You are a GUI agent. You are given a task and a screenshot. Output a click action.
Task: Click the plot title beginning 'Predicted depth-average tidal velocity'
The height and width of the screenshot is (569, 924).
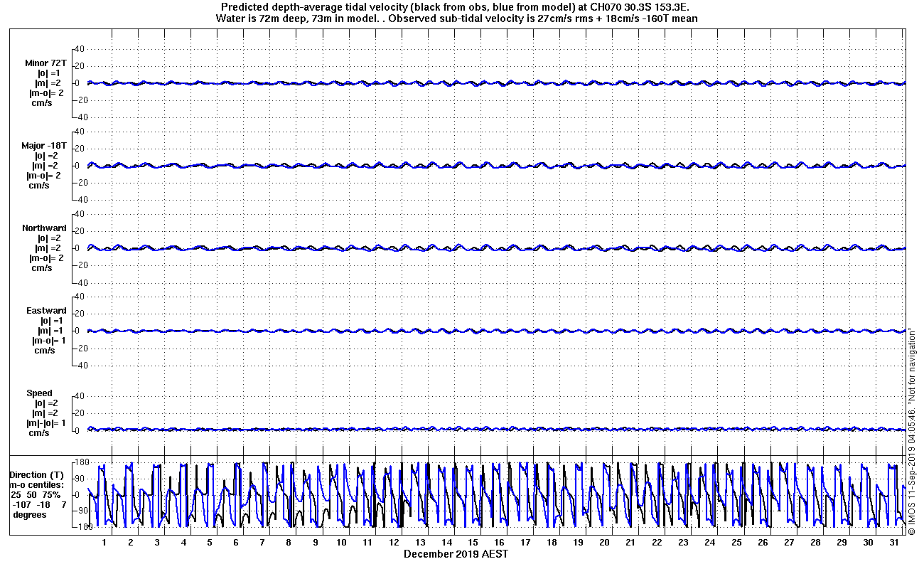tap(456, 7)
